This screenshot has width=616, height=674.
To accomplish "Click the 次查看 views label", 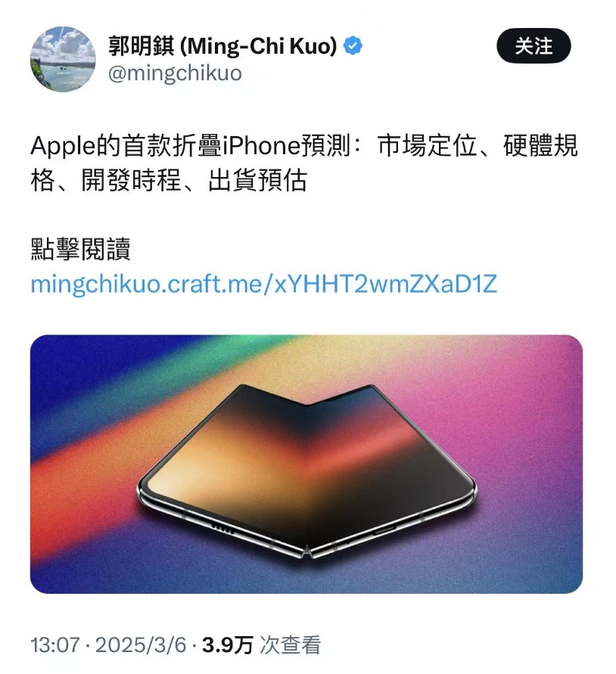I will coord(291,645).
